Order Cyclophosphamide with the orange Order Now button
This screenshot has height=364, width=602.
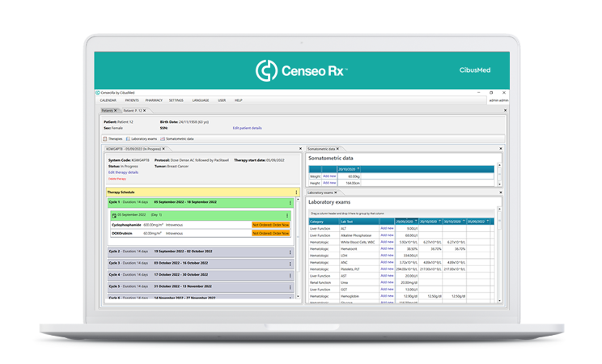[269, 224]
